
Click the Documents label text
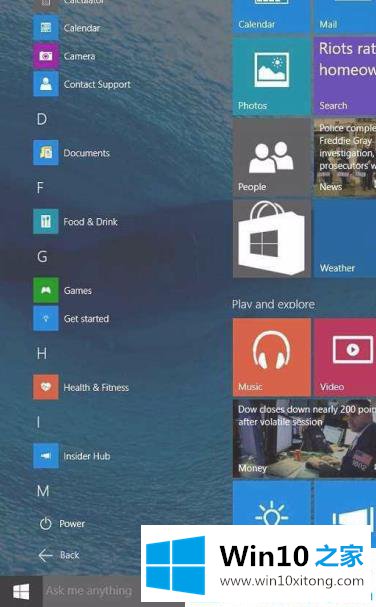[x=87, y=153]
